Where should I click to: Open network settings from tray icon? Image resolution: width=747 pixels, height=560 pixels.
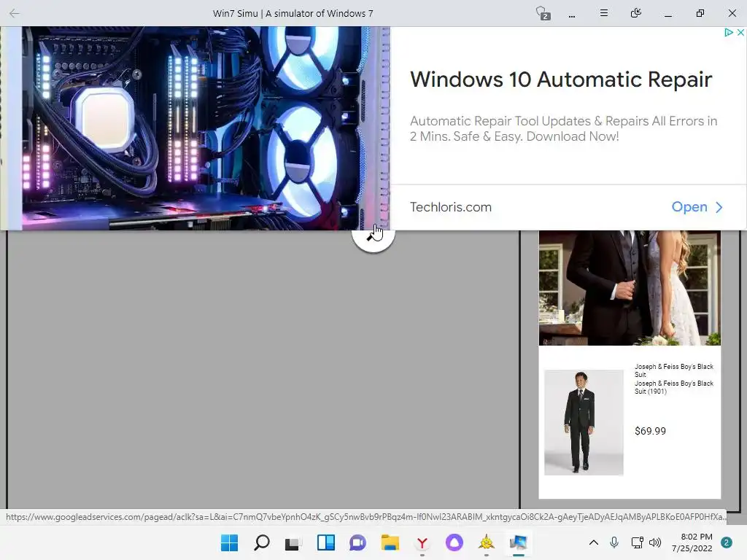tap(636, 542)
